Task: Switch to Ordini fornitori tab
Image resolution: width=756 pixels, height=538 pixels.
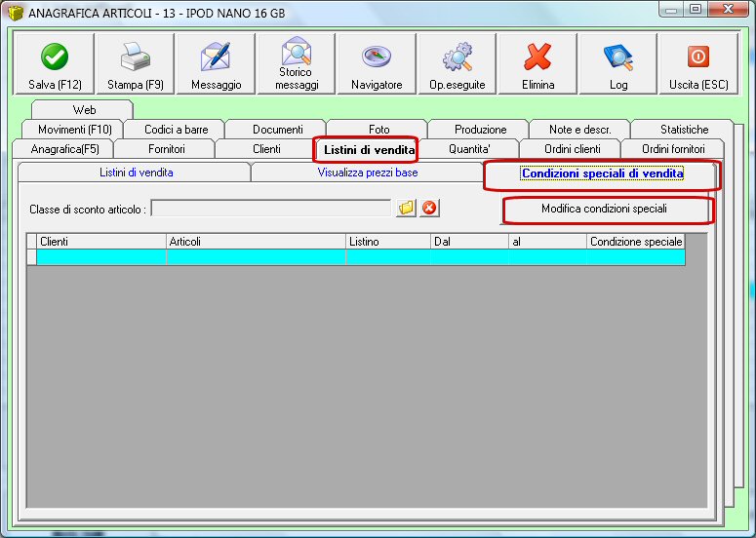Action: pos(673,149)
